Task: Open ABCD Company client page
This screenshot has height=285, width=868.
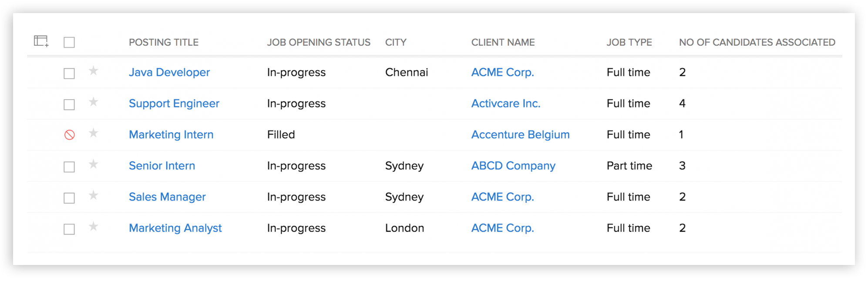Action: click(513, 166)
